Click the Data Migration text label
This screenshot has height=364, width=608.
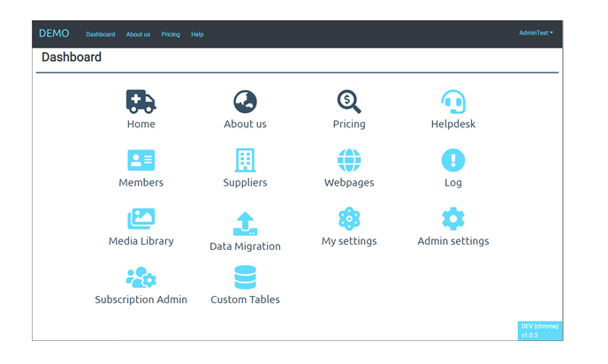245,246
